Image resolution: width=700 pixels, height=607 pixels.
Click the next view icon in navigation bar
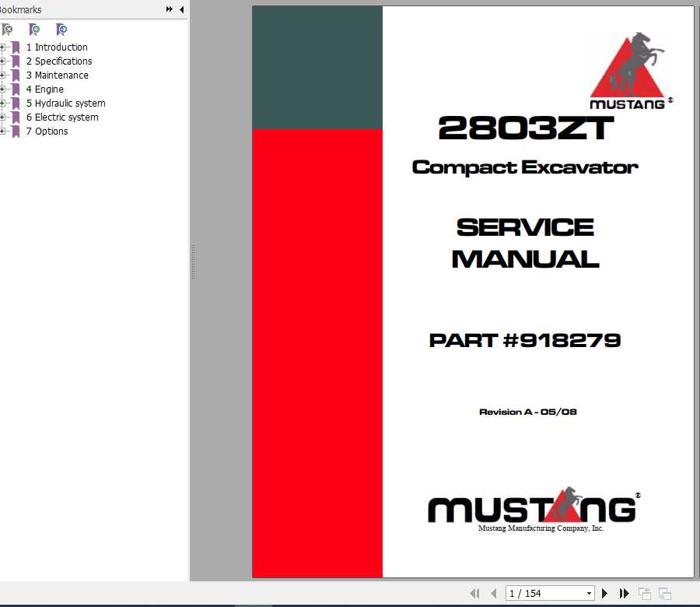pos(665,593)
